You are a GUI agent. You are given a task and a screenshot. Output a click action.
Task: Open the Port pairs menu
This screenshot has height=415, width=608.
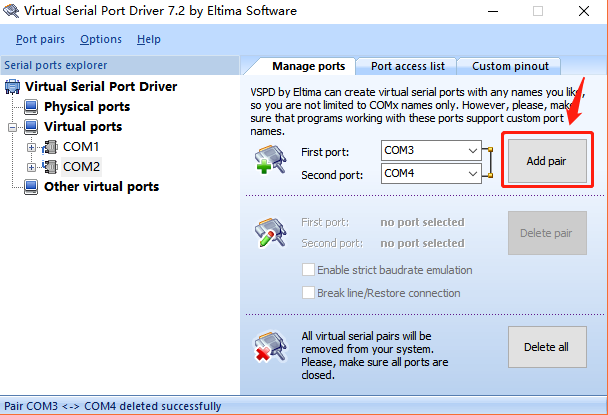click(x=41, y=39)
